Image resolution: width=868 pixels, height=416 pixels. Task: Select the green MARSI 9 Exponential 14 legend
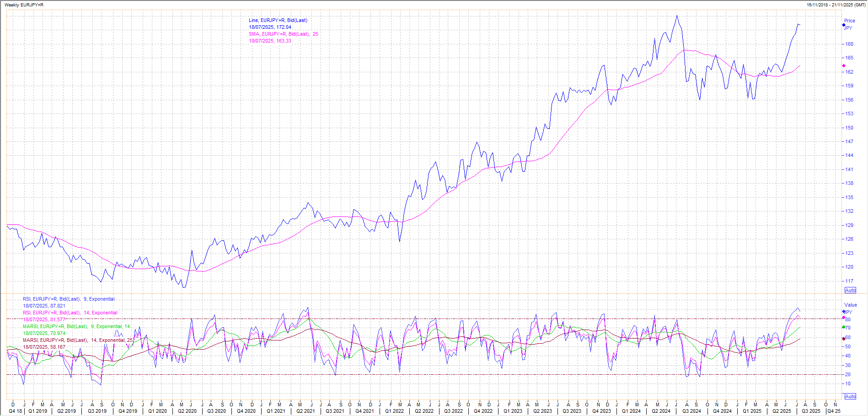point(76,326)
